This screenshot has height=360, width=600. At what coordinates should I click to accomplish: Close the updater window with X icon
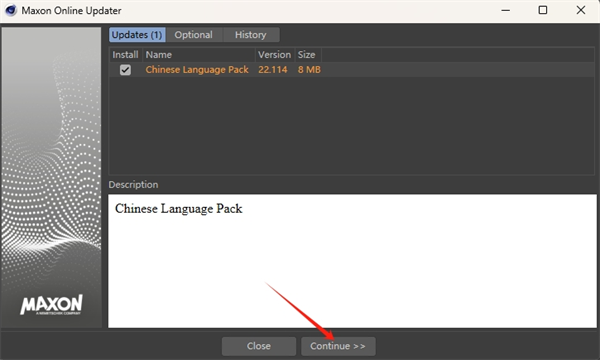point(580,10)
